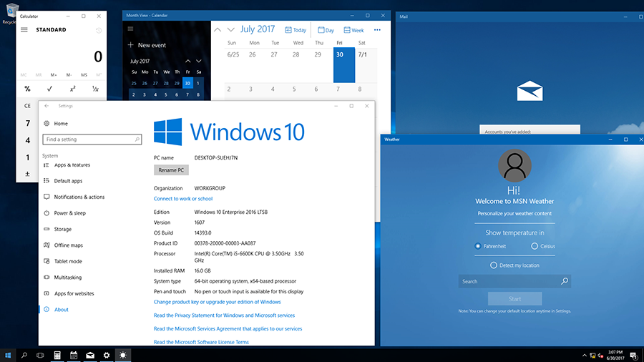Image resolution: width=644 pixels, height=362 pixels.
Task: Click the Rename PC button
Action: [171, 170]
